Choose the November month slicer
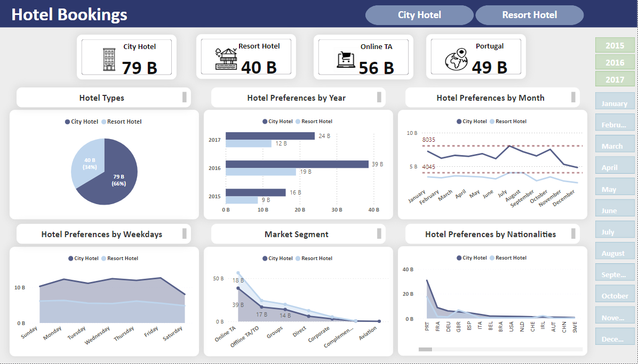Image resolution: width=638 pixels, height=364 pixels. [x=615, y=315]
